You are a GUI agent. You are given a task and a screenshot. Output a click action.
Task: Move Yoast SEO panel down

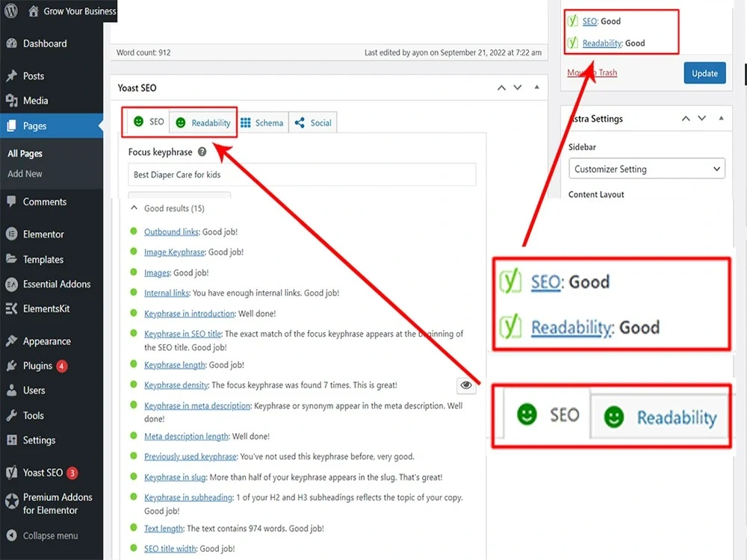[518, 87]
